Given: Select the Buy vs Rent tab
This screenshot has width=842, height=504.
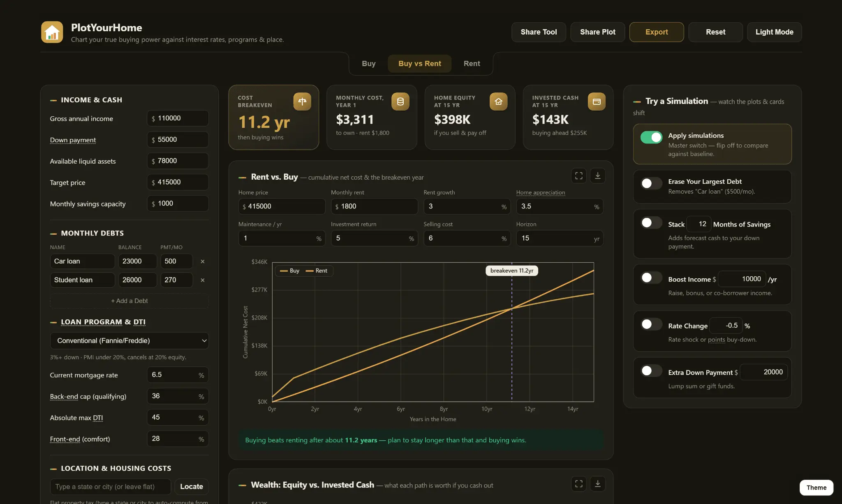Looking at the screenshot, I should [x=420, y=64].
